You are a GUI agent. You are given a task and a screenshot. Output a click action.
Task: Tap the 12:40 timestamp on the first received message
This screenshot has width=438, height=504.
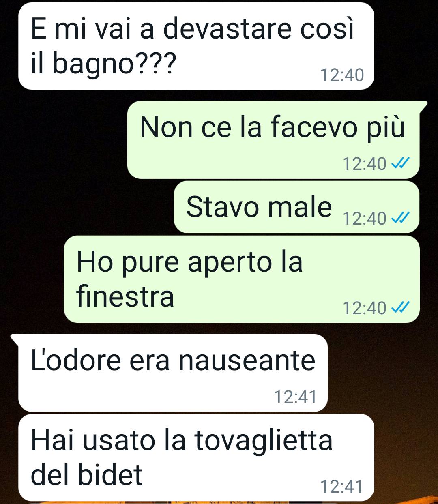point(342,75)
